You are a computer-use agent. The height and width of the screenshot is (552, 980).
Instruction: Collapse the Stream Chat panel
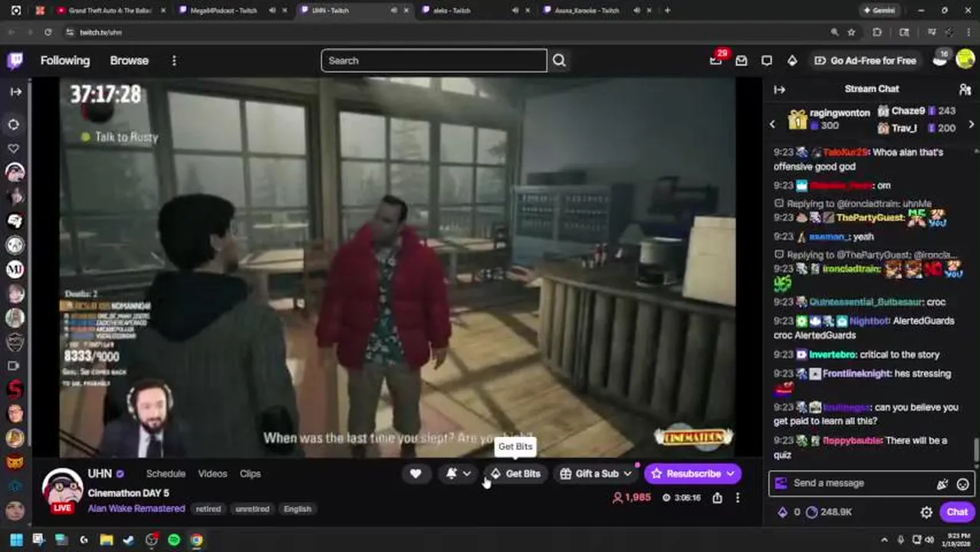click(x=780, y=90)
